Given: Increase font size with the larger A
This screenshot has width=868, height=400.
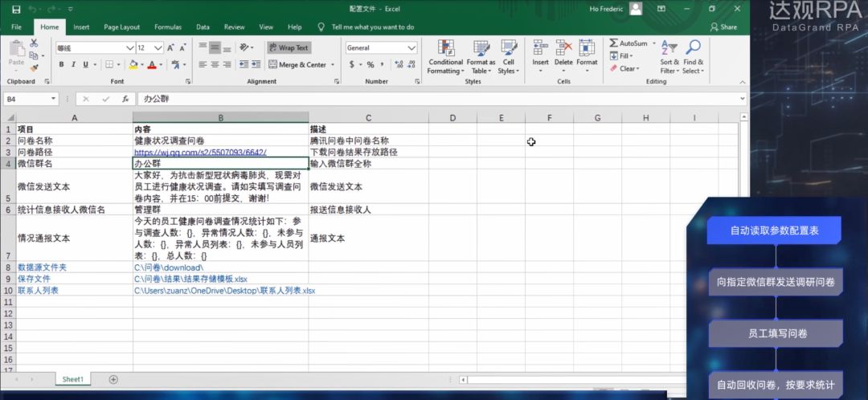Looking at the screenshot, I should (170, 48).
